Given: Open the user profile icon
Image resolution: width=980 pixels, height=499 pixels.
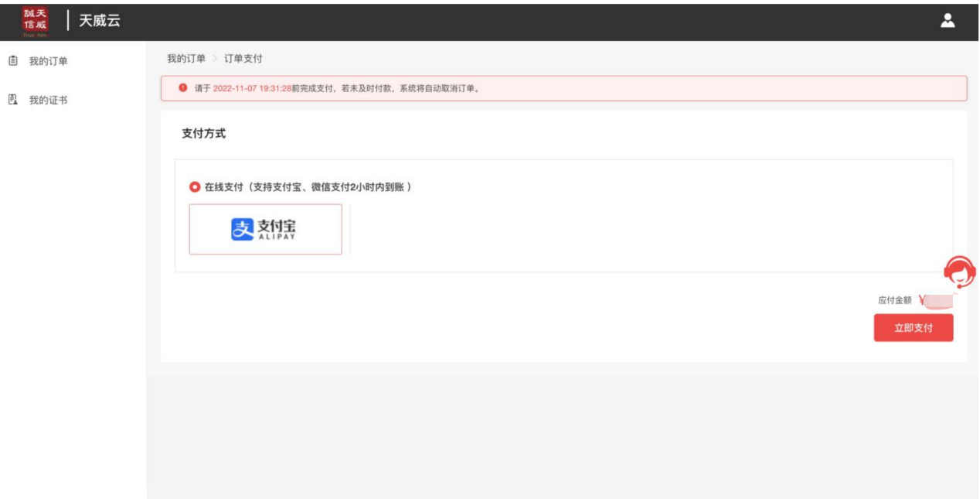Looking at the screenshot, I should (x=948, y=21).
